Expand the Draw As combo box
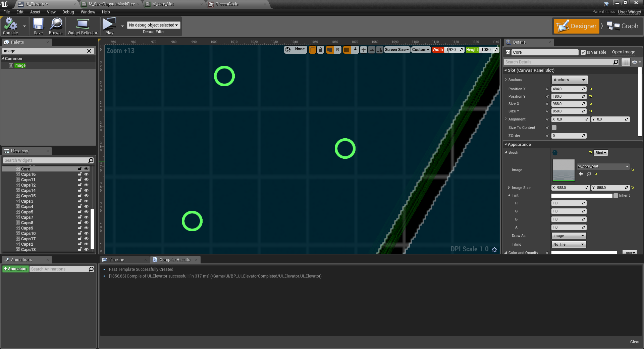The width and height of the screenshot is (644, 349). [x=569, y=236]
